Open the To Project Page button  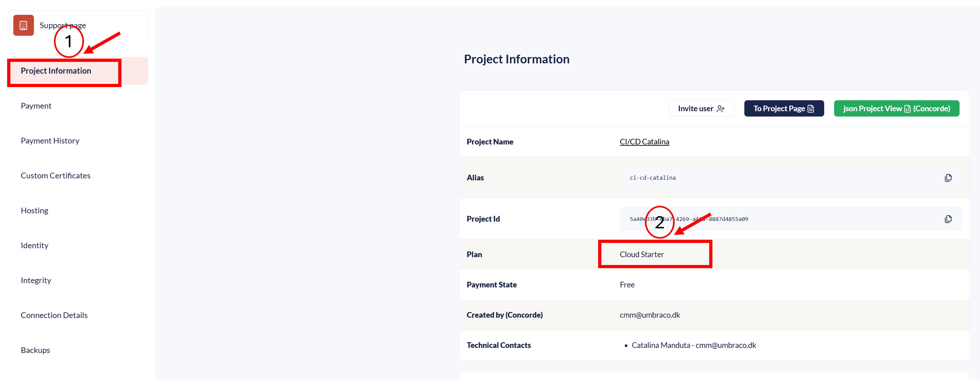[x=783, y=109]
